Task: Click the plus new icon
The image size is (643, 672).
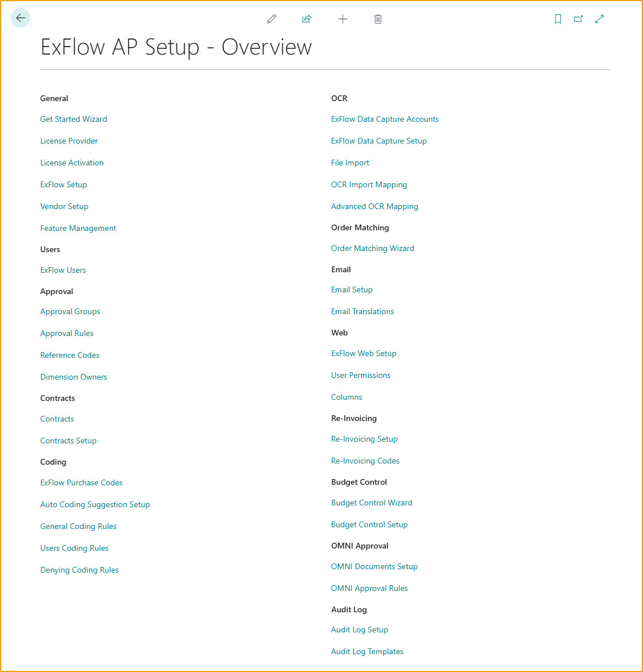Action: [343, 19]
